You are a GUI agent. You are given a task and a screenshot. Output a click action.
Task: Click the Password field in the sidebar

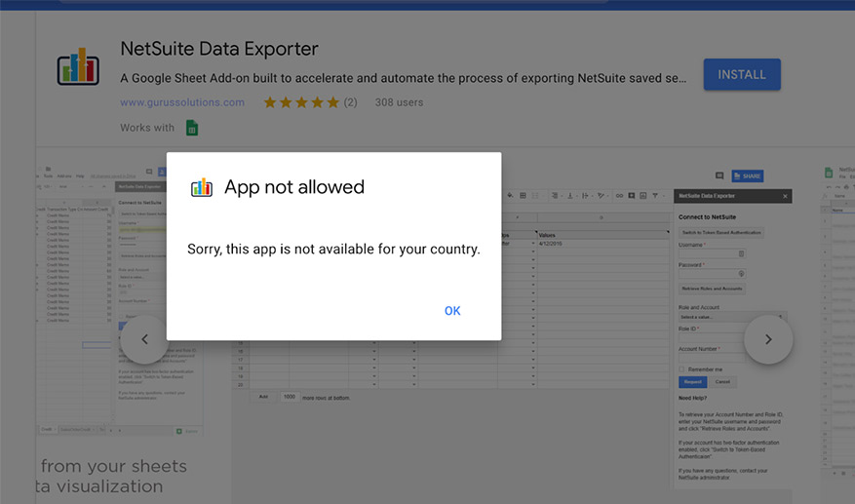(712, 274)
